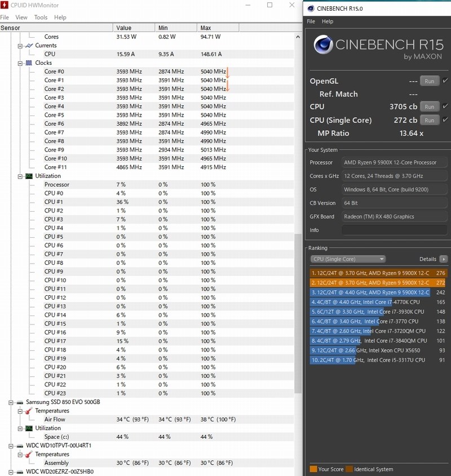This screenshot has width=451, height=476.
Task: Click the Cinebench R15 sphere logo
Action: click(324, 45)
